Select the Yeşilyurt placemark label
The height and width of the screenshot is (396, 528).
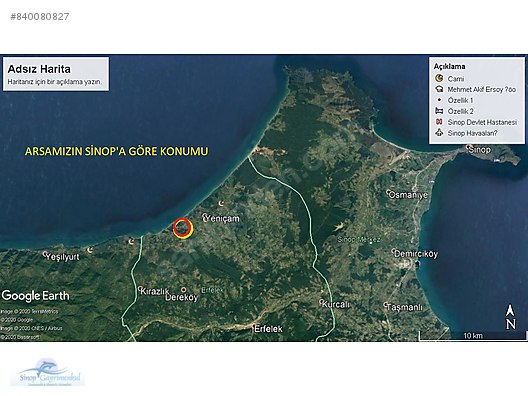(61, 257)
